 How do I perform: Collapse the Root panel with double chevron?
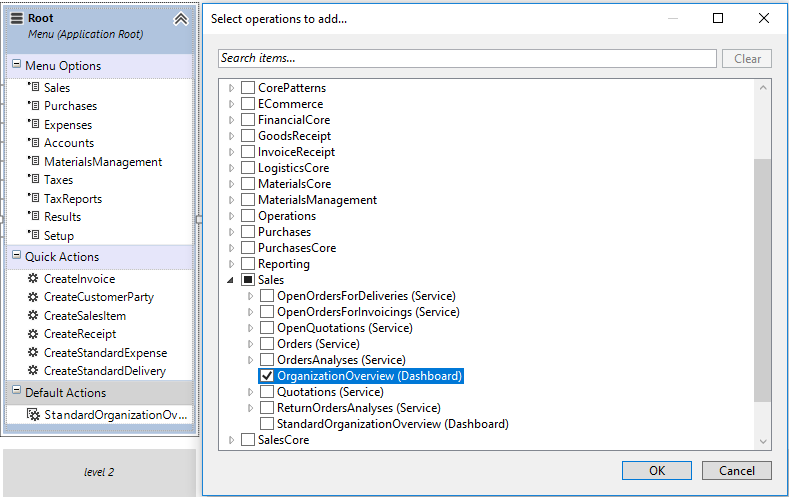pyautogui.click(x=181, y=19)
